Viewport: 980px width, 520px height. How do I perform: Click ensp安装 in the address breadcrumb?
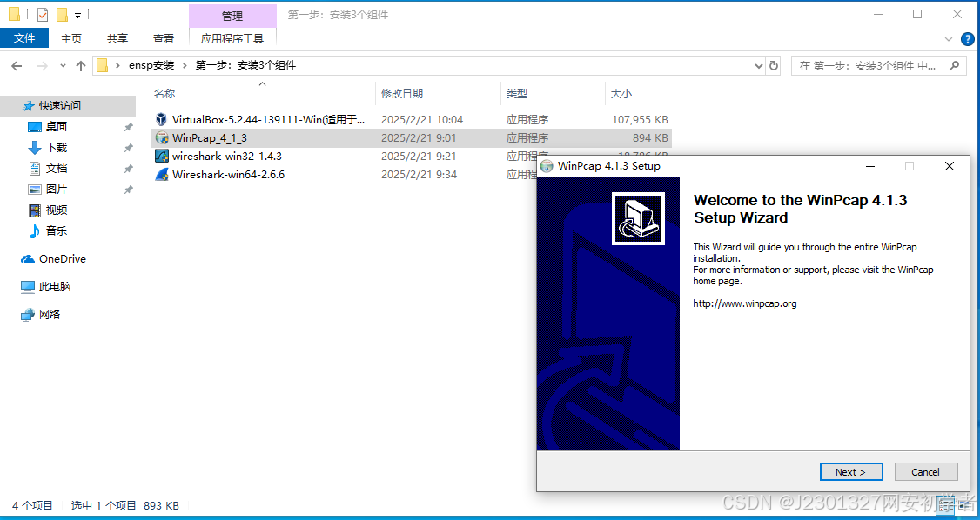point(151,65)
